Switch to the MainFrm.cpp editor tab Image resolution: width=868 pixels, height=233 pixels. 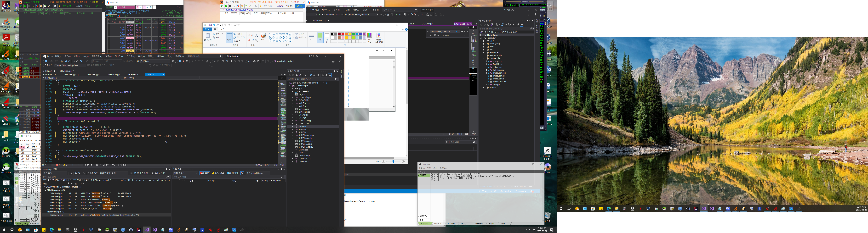click(x=114, y=74)
